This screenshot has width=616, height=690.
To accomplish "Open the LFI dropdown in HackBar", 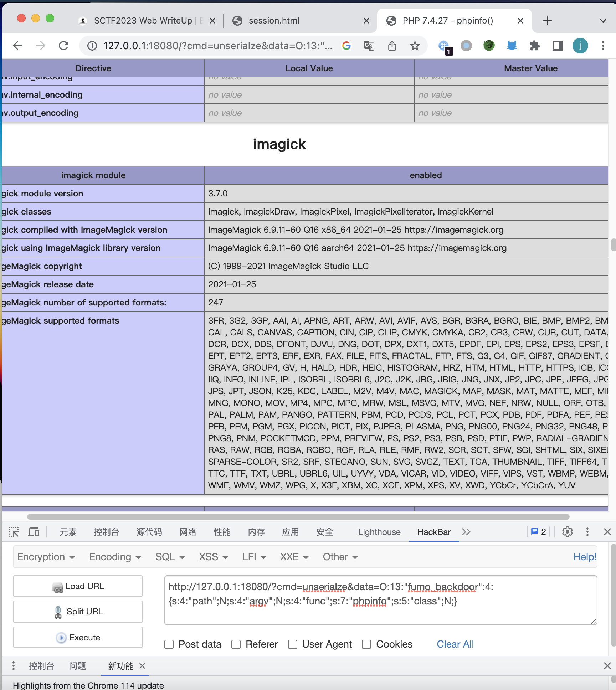I will [254, 557].
